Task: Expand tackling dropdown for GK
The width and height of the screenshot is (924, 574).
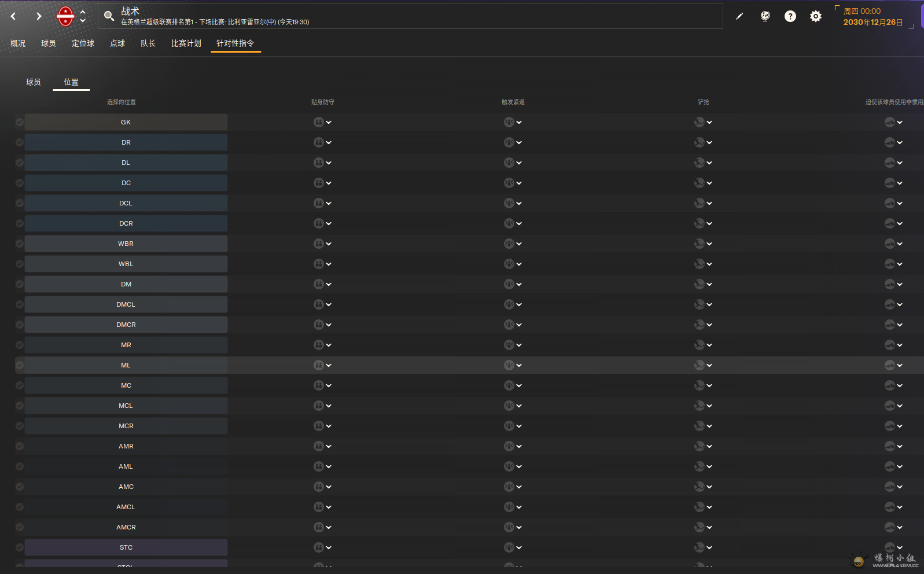Action: (709, 122)
